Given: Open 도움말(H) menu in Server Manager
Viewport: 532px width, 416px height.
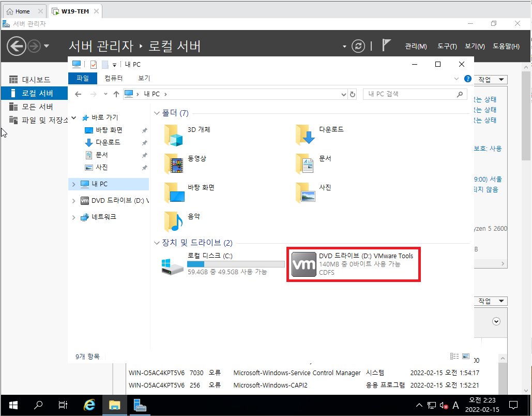Looking at the screenshot, I should coord(506,46).
